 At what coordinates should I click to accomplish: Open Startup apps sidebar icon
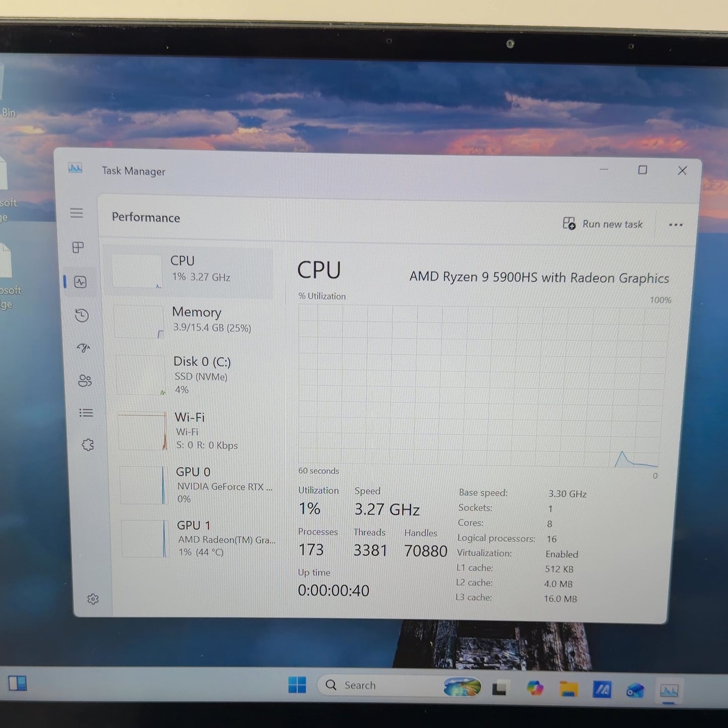pos(83,348)
